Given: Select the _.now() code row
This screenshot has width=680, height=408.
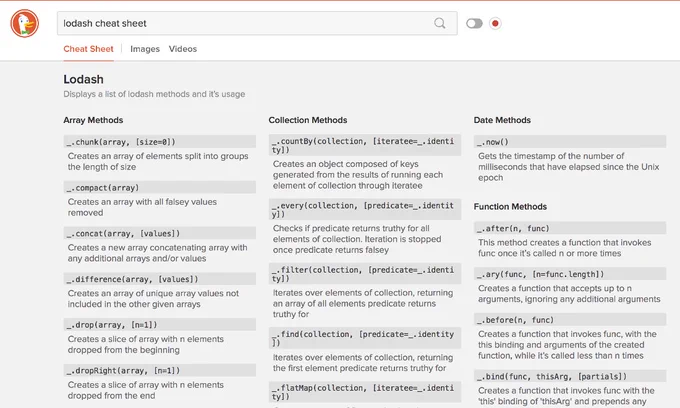Looking at the screenshot, I should (x=570, y=142).
